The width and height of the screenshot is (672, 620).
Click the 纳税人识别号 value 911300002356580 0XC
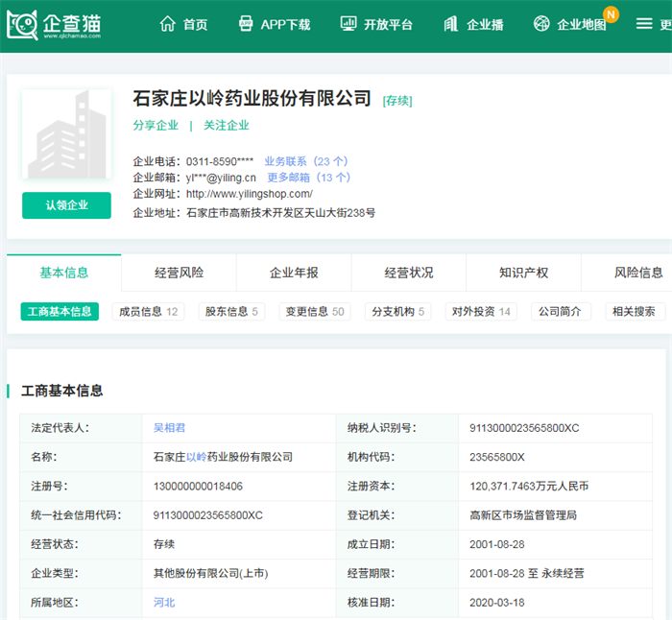point(524,428)
